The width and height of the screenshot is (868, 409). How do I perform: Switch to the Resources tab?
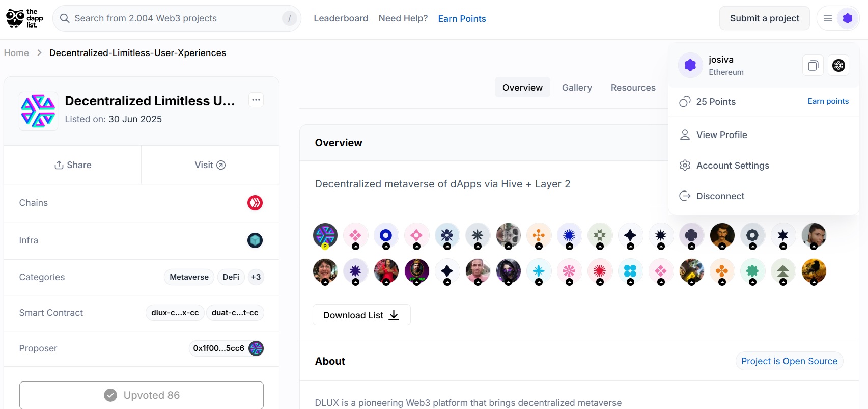tap(633, 88)
